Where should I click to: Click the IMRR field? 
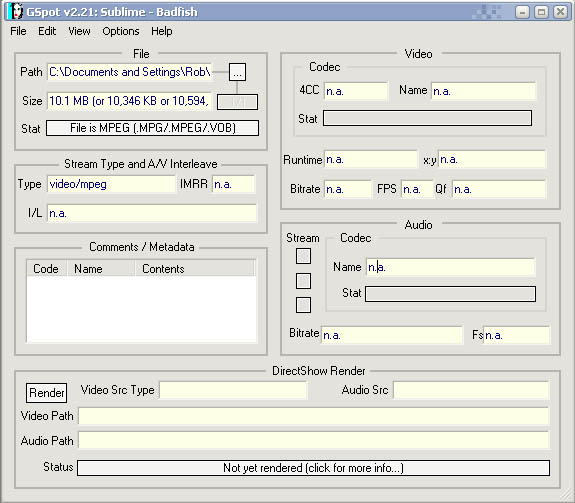click(x=233, y=184)
